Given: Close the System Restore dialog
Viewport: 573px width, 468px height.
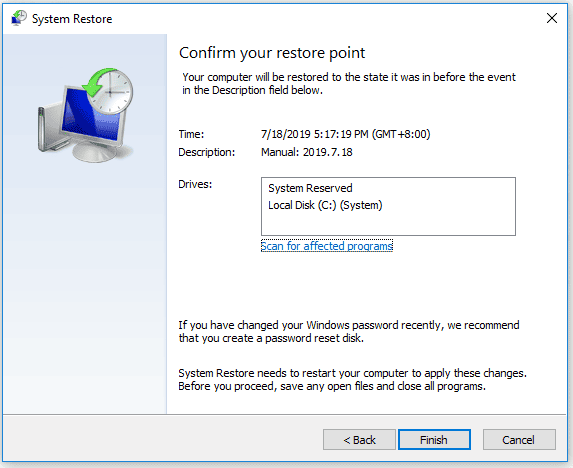Looking at the screenshot, I should pos(552,18).
